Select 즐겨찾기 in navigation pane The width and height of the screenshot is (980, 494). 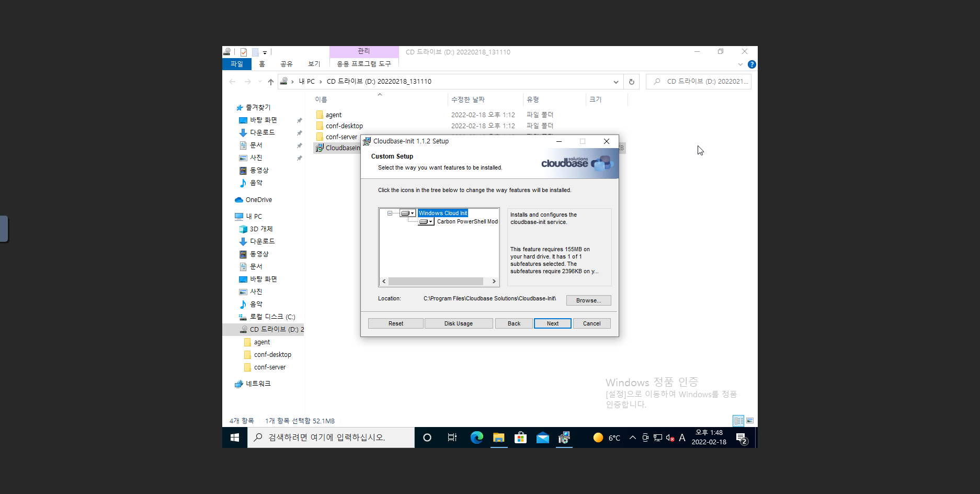(x=258, y=107)
